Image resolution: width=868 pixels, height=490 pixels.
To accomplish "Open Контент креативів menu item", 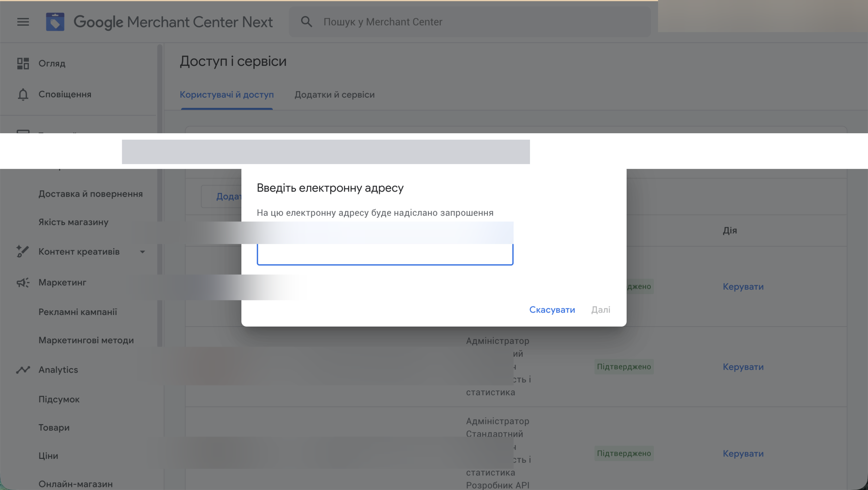I will click(x=79, y=252).
